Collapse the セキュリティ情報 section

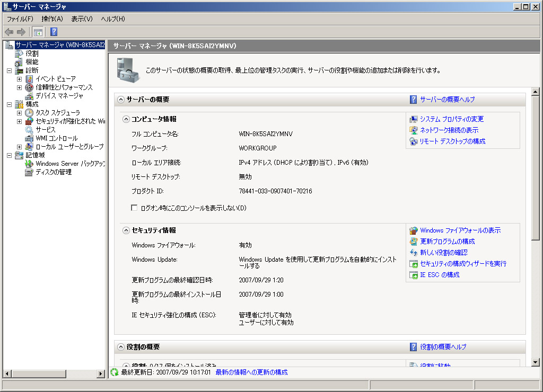126,230
